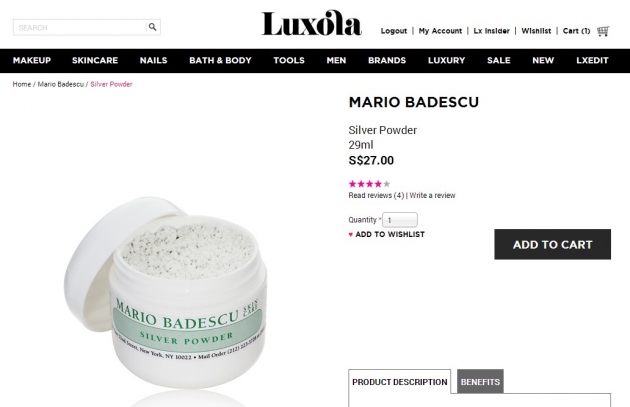Click the star rating display
The height and width of the screenshot is (407, 630).
[369, 184]
